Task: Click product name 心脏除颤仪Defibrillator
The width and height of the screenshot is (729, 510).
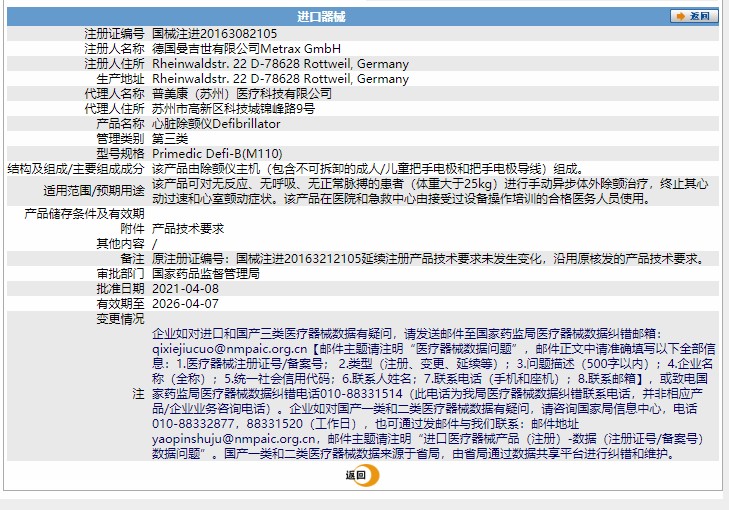Action: click(x=216, y=124)
